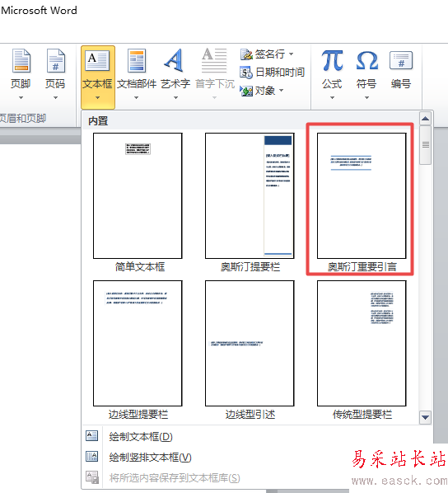Click the 绘制竖排文本框 menu item icon

91,456
